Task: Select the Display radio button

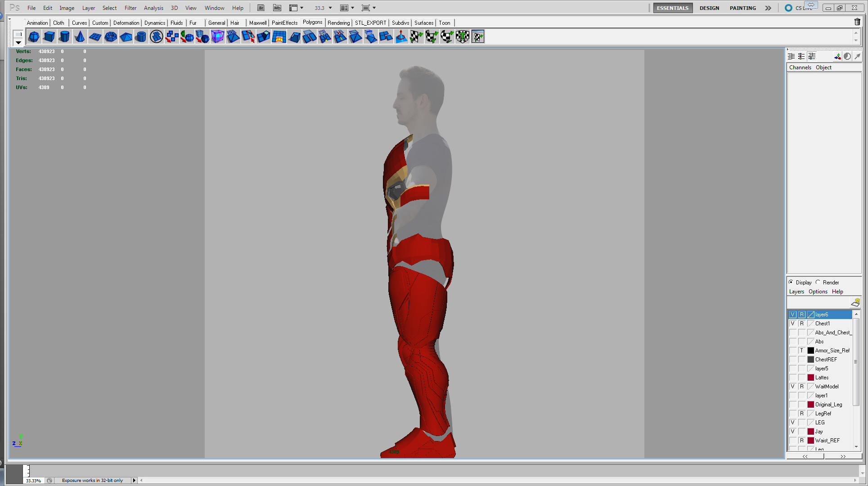Action: coord(791,282)
